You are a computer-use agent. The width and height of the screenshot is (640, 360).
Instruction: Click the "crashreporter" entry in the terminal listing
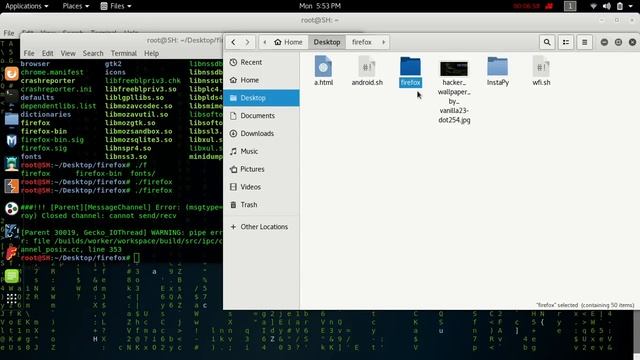coord(48,80)
